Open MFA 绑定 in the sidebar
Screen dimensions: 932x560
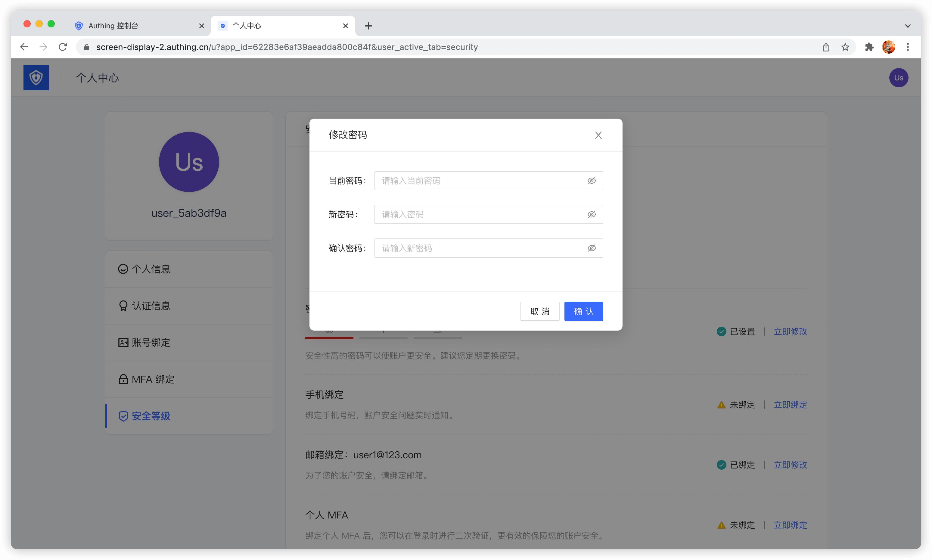coord(189,379)
